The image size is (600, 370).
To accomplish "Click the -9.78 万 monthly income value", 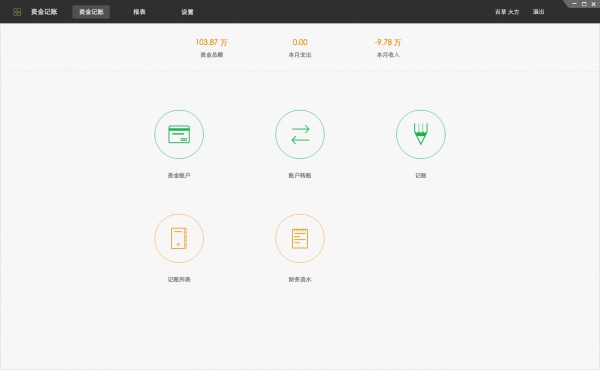I will click(x=388, y=42).
